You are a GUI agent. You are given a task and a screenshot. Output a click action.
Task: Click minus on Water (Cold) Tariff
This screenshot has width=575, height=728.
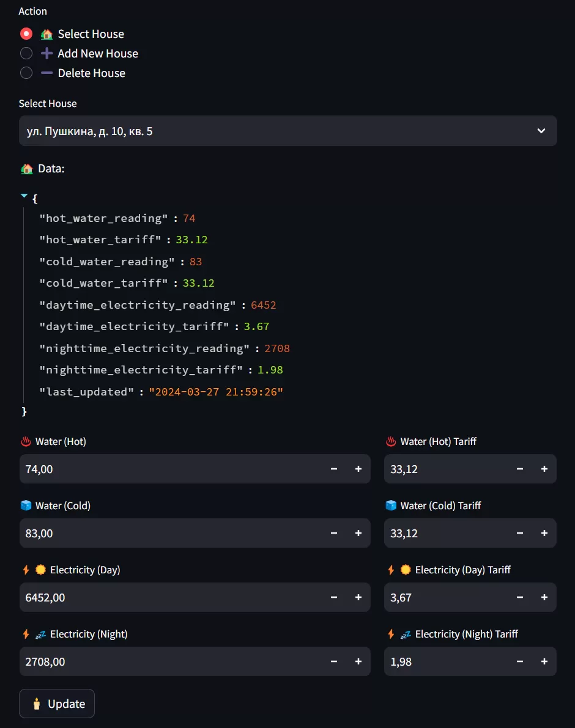pyautogui.click(x=520, y=533)
